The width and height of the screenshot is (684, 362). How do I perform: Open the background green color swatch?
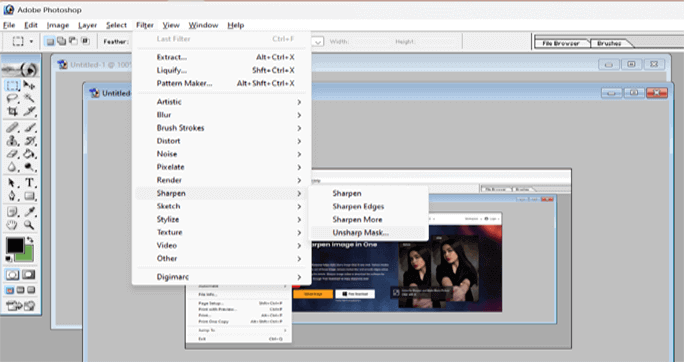tap(27, 256)
